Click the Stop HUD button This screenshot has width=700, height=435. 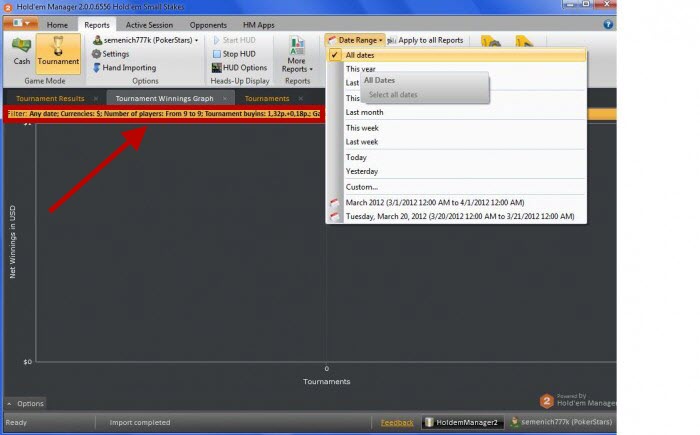[x=234, y=54]
